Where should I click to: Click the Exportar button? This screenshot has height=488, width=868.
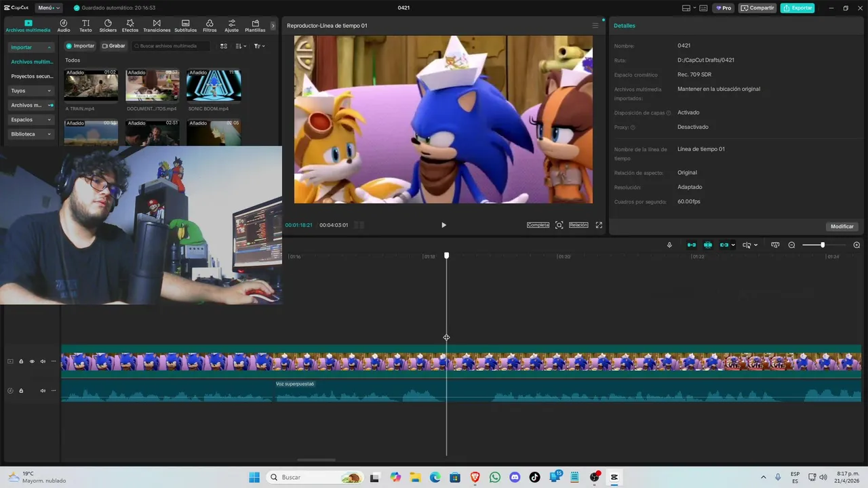coord(797,8)
